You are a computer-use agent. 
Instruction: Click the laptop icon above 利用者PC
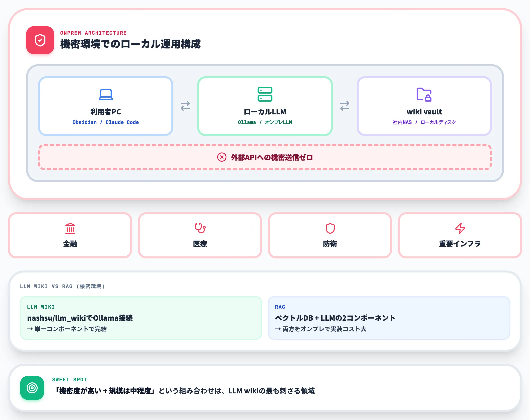point(106,95)
